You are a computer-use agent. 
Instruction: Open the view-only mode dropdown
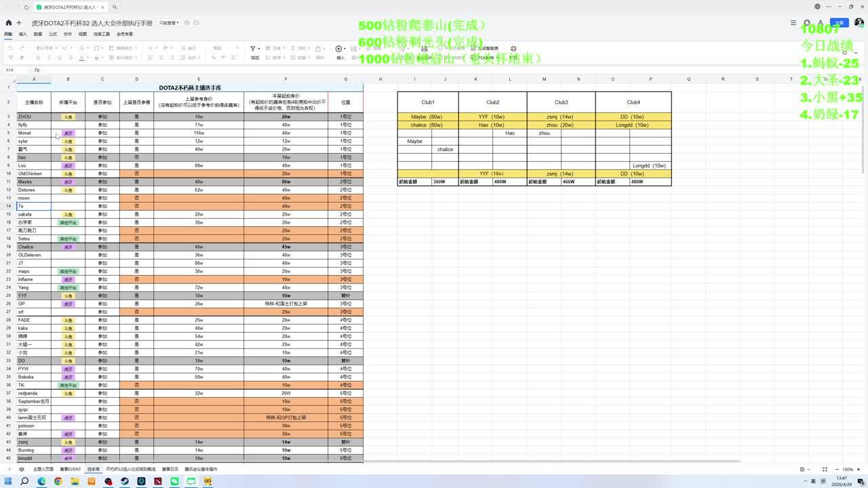pyautogui.click(x=169, y=23)
